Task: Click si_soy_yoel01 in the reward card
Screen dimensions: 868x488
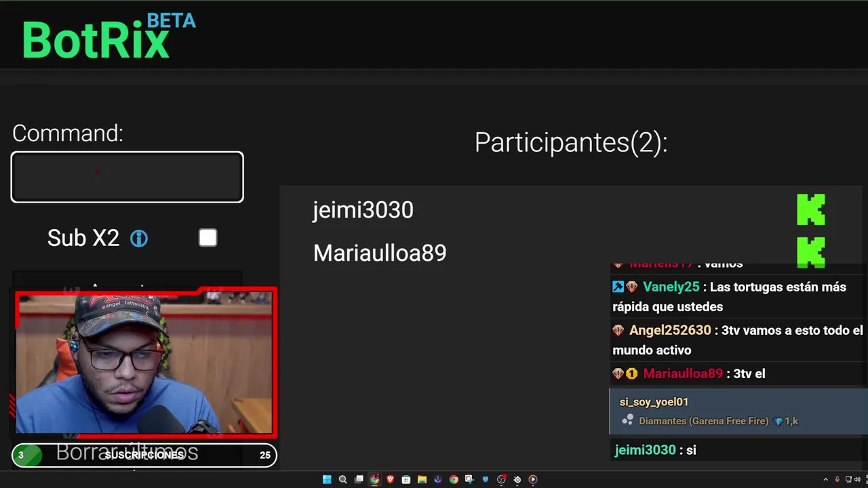Action: pos(654,402)
